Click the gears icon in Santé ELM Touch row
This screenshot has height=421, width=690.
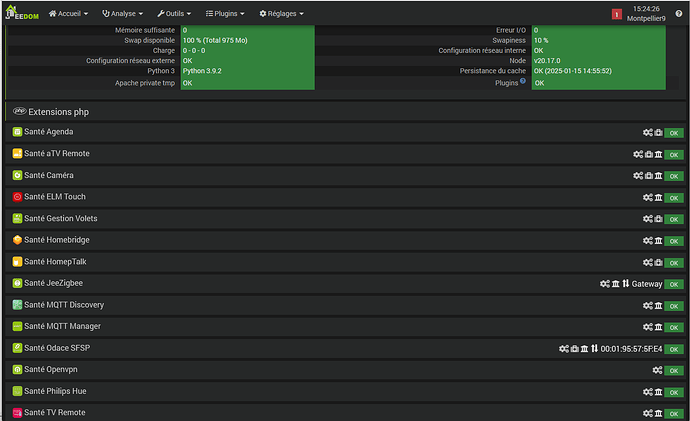point(648,198)
